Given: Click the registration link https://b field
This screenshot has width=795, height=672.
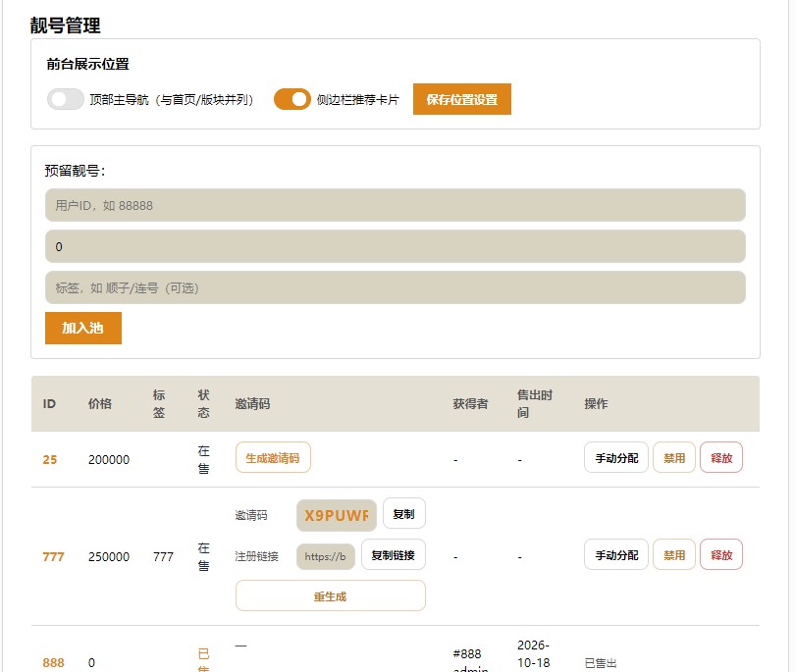Looking at the screenshot, I should click(326, 556).
